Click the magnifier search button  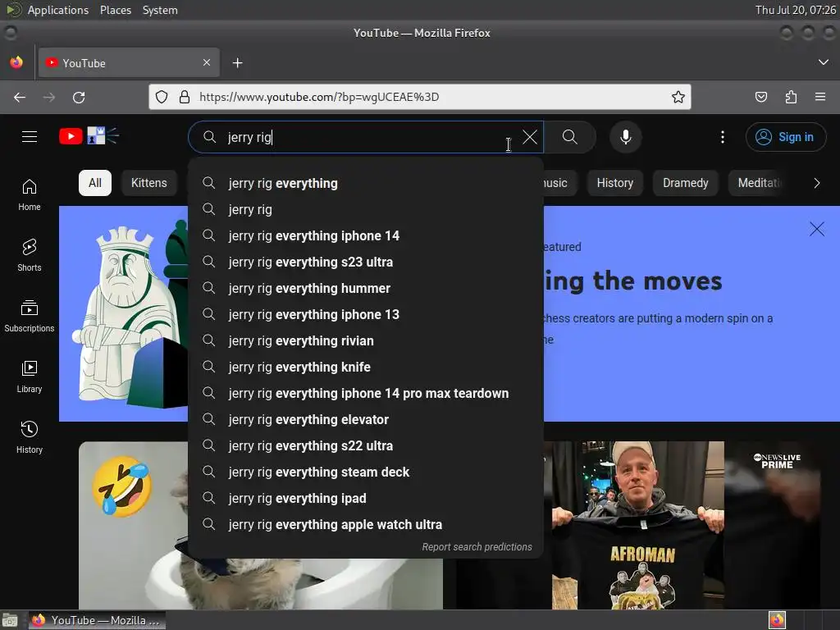click(x=569, y=137)
